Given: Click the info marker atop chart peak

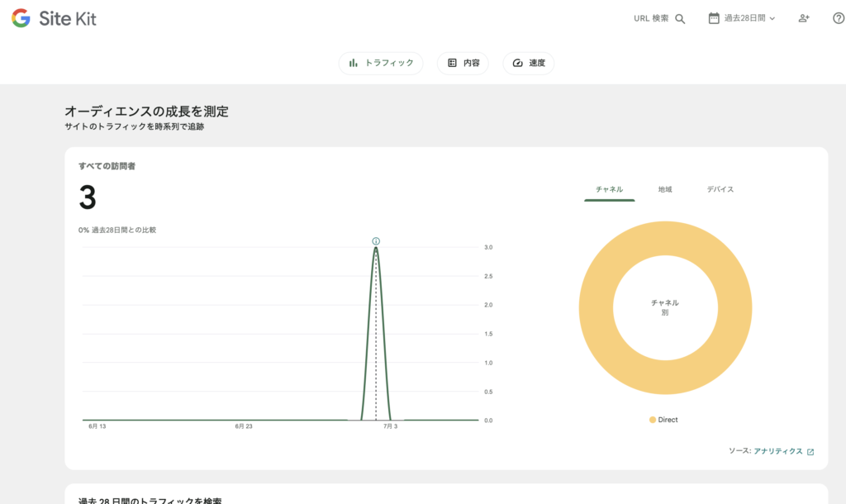Looking at the screenshot, I should tap(376, 241).
